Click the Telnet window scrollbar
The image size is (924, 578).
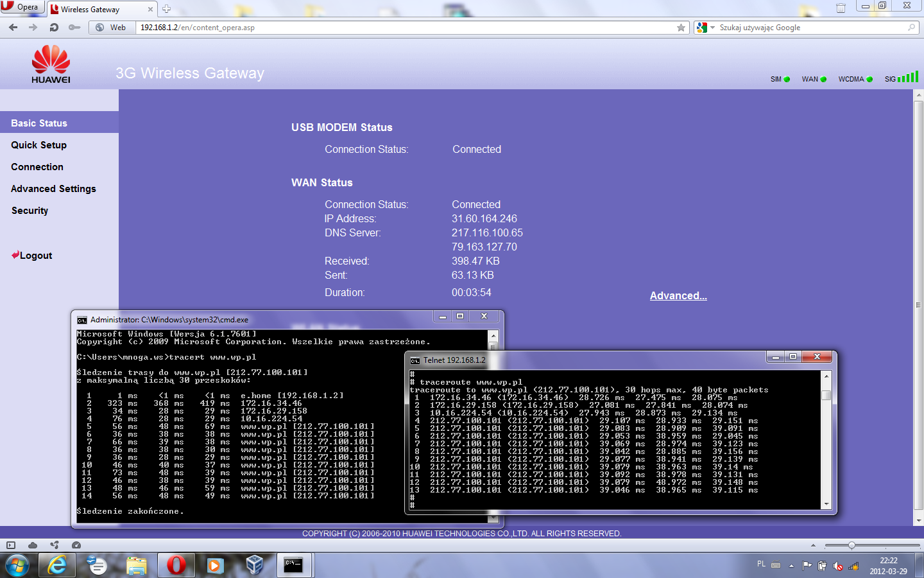pos(826,440)
